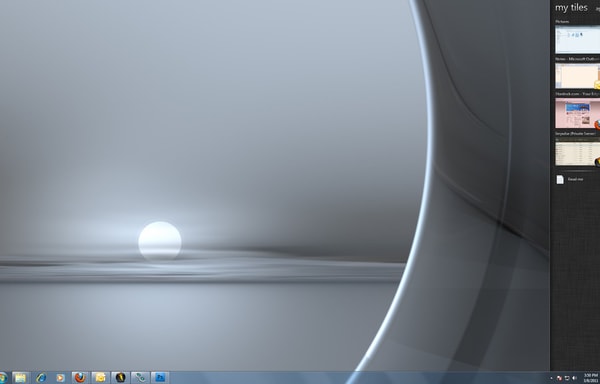Open the Pictures tile thumbnail

coord(577,39)
